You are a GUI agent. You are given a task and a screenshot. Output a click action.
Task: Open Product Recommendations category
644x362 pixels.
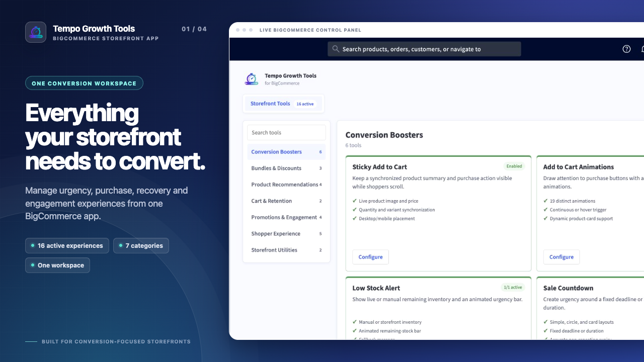[286, 185]
